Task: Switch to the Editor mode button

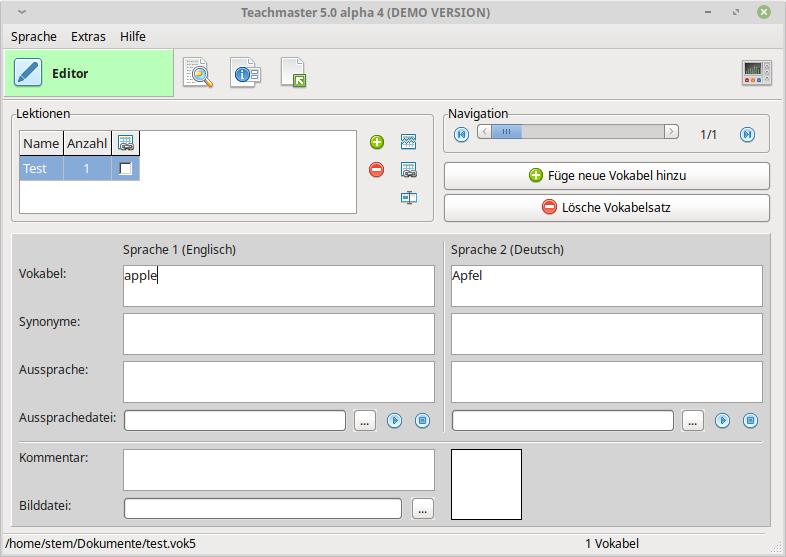Action: (x=89, y=73)
